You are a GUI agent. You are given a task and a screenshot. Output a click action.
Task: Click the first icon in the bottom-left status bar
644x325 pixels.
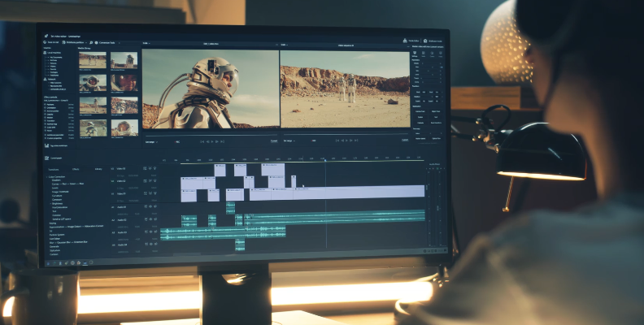coord(48,262)
